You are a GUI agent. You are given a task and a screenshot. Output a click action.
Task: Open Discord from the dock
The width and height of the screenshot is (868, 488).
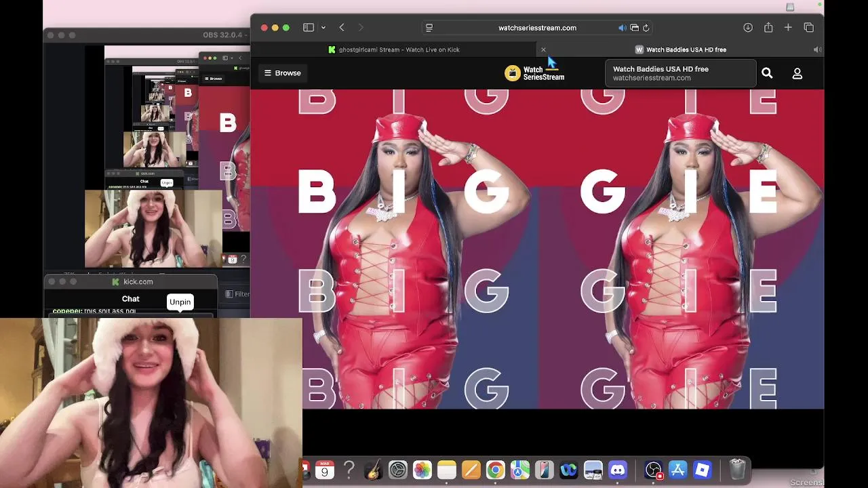pyautogui.click(x=618, y=470)
